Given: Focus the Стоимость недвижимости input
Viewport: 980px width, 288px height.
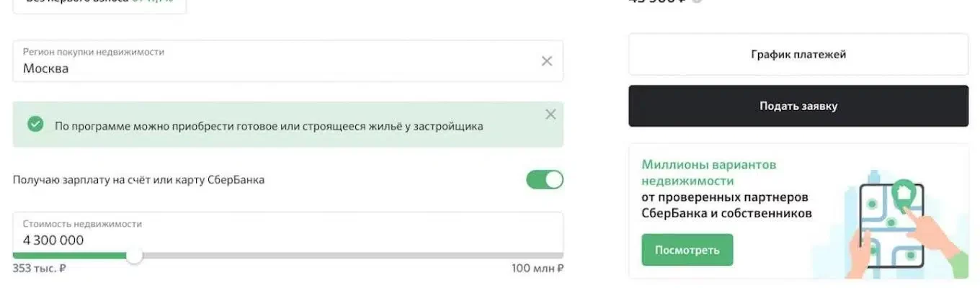Looking at the screenshot, I should pyautogui.click(x=288, y=233).
